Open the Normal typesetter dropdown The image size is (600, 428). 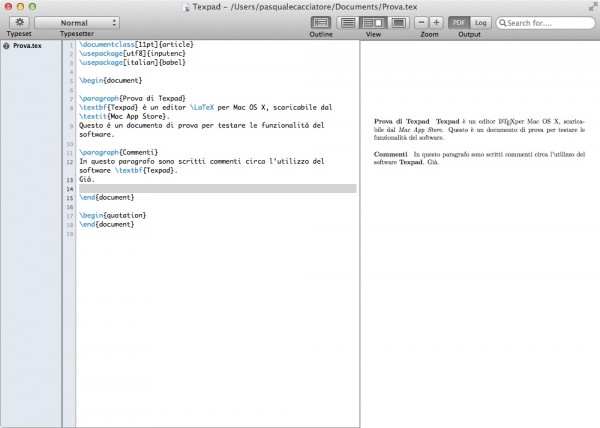[x=77, y=23]
